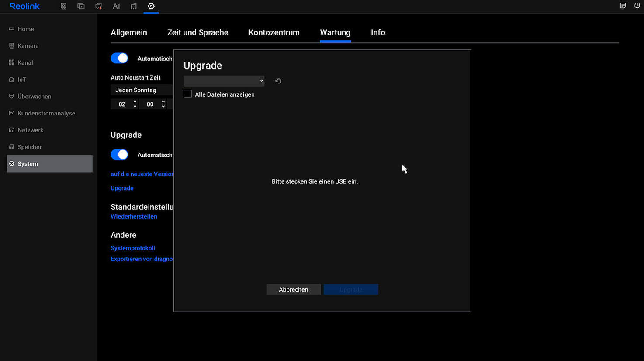Image resolution: width=644 pixels, height=361 pixels.
Task: Click the Home icon in the sidebar
Action: click(12, 29)
